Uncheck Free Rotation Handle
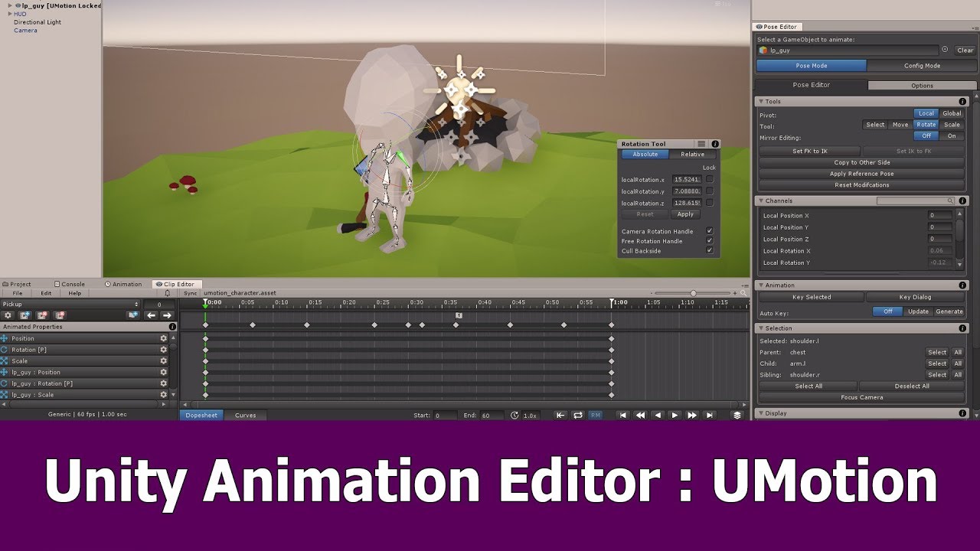This screenshot has height=551, width=980. (x=710, y=241)
